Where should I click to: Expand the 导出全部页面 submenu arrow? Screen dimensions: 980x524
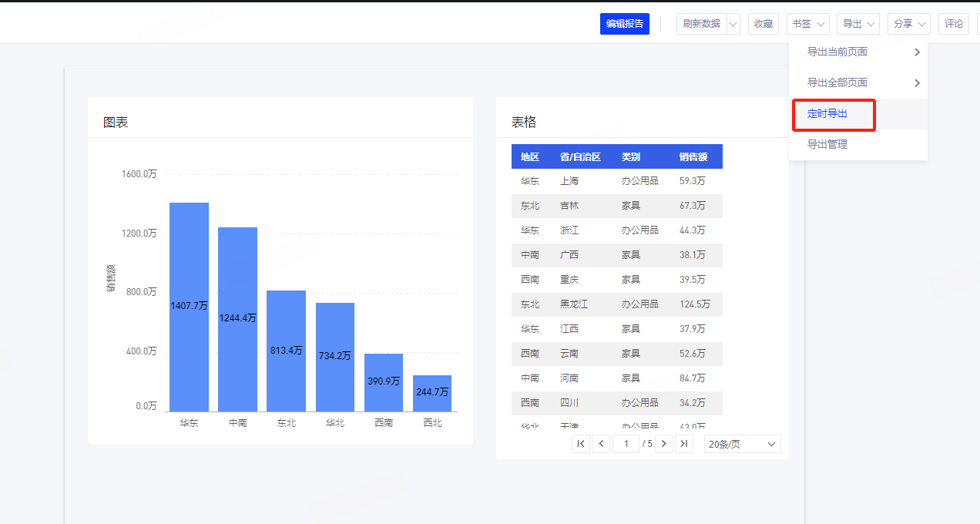click(917, 83)
